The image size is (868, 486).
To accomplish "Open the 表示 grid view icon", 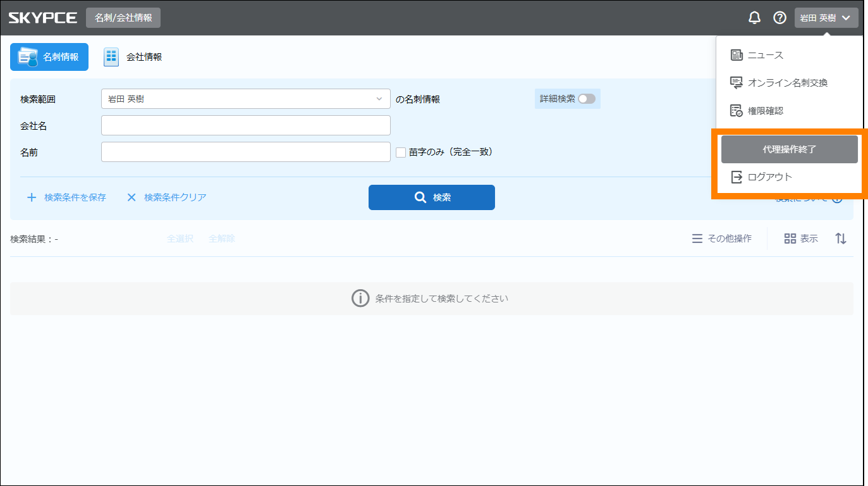I will click(790, 239).
